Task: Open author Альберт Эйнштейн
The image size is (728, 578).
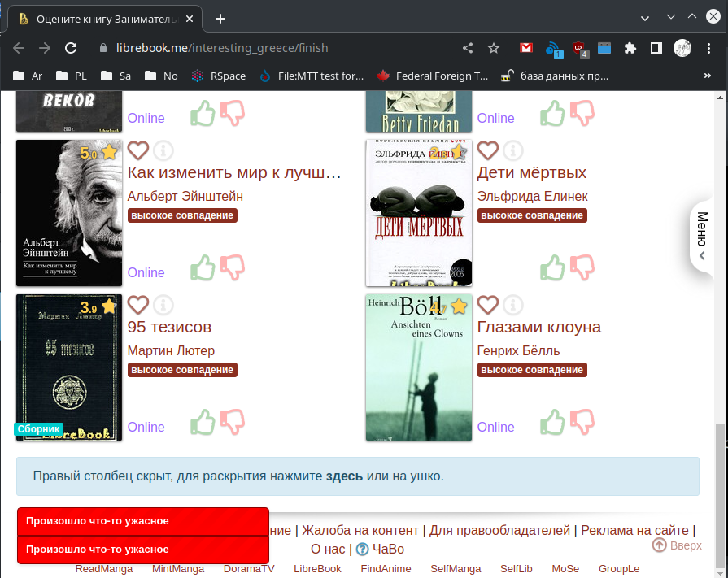Action: click(x=185, y=196)
